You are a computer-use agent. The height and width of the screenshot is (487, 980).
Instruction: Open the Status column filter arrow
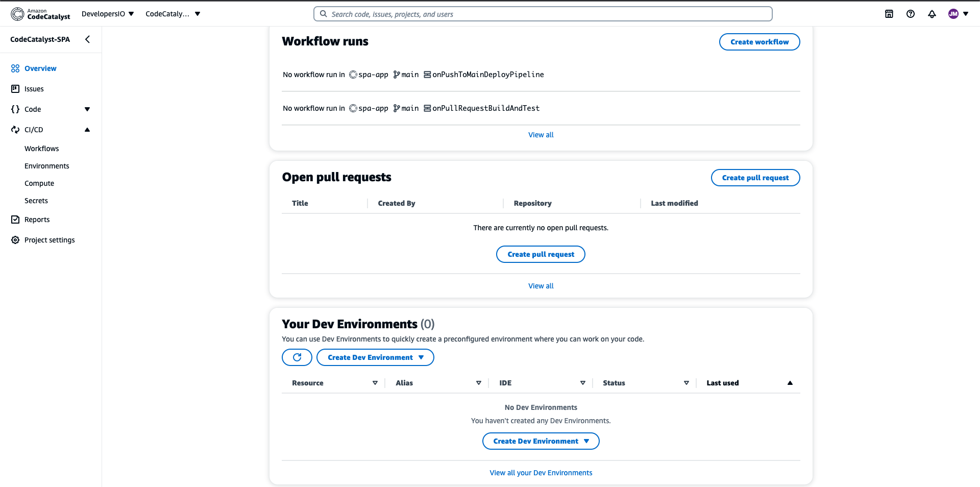[x=687, y=383]
